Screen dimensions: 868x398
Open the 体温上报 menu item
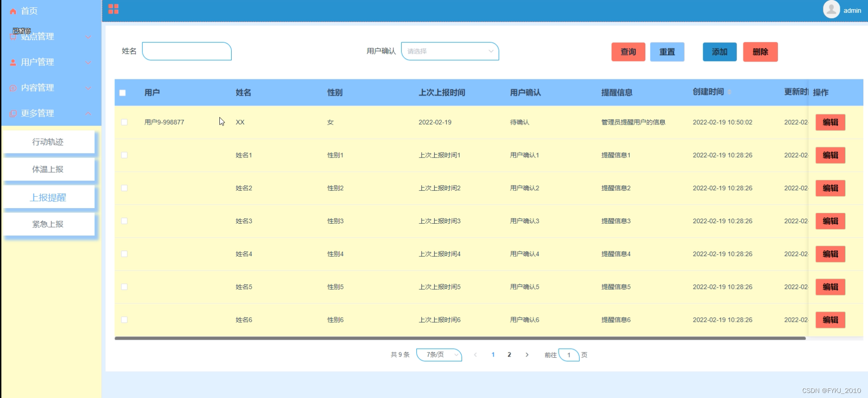(49, 169)
